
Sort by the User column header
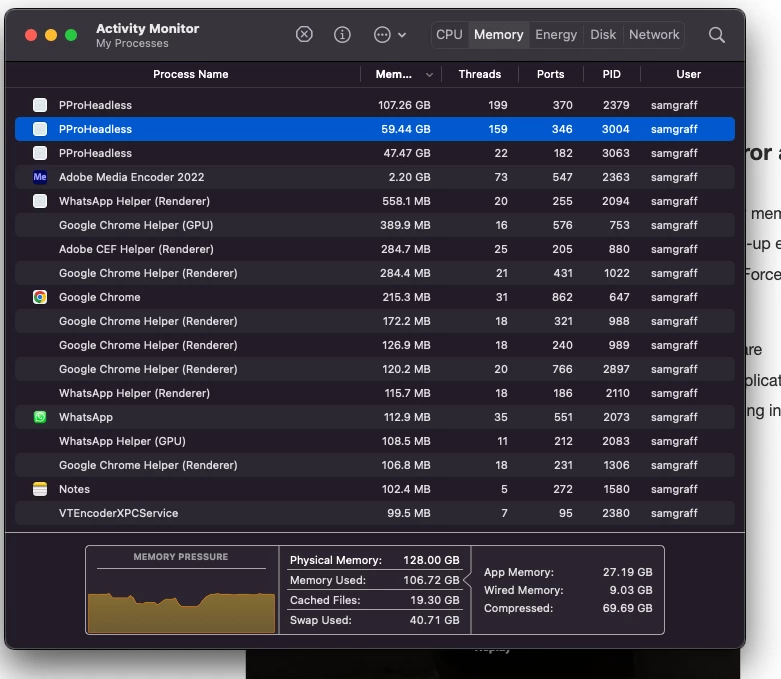click(x=688, y=74)
